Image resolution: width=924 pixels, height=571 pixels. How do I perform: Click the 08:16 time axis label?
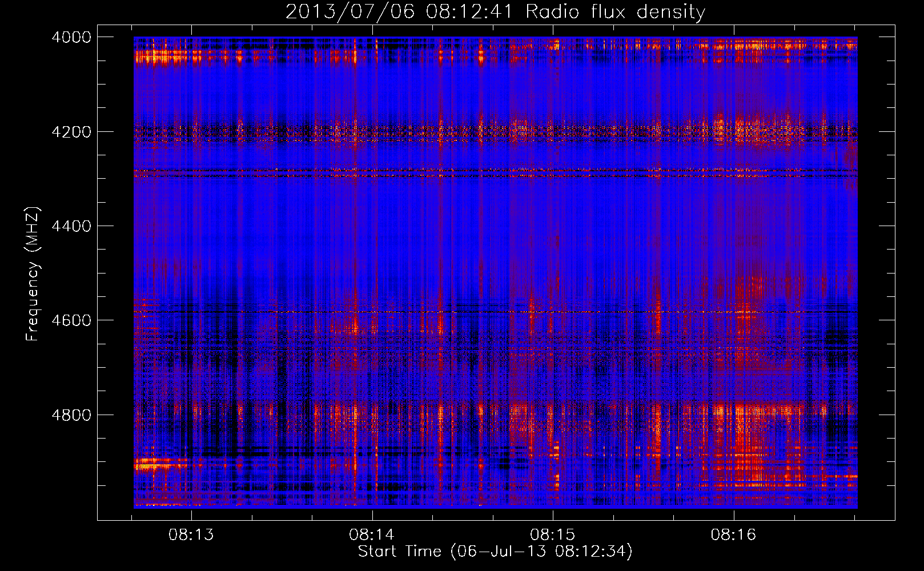tap(733, 534)
